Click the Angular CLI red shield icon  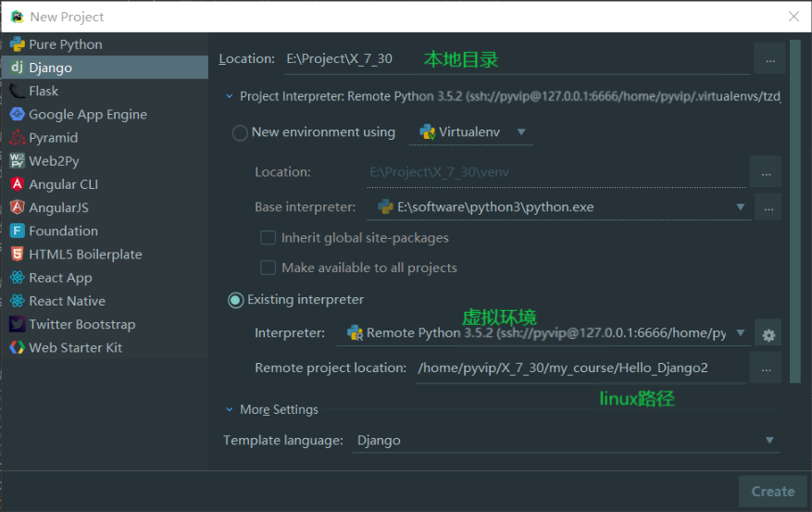pos(17,183)
